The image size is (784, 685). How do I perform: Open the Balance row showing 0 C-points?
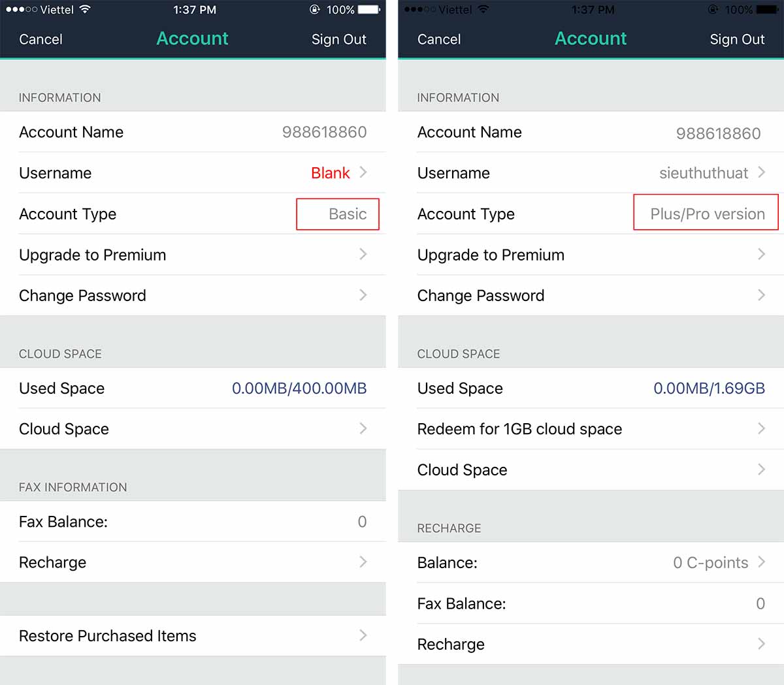point(591,562)
